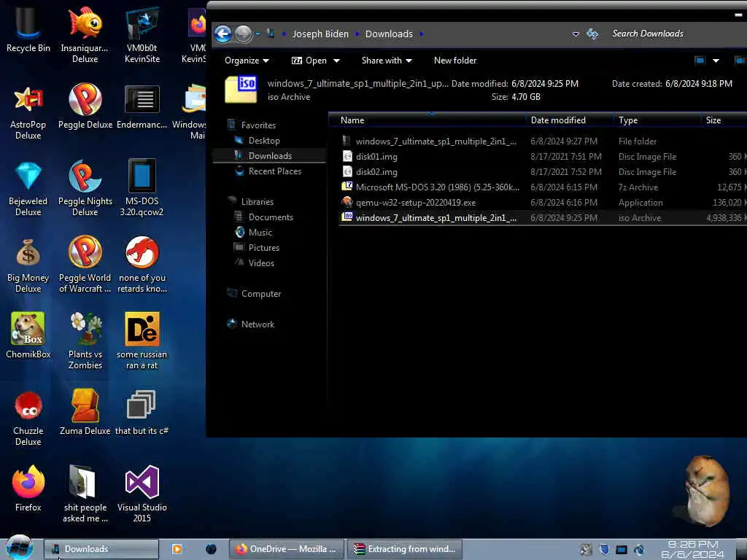Expand the Open button dropdown arrow
747x560 pixels.
click(336, 61)
